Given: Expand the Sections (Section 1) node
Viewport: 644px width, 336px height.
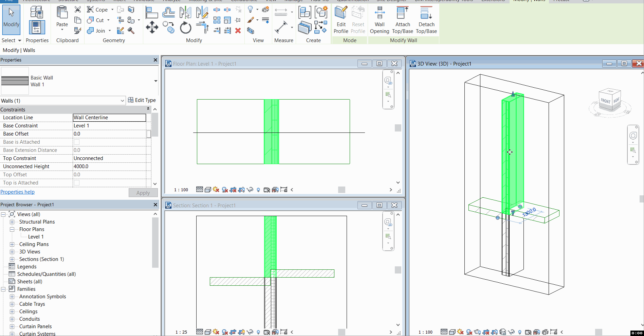Looking at the screenshot, I should tap(12, 259).
